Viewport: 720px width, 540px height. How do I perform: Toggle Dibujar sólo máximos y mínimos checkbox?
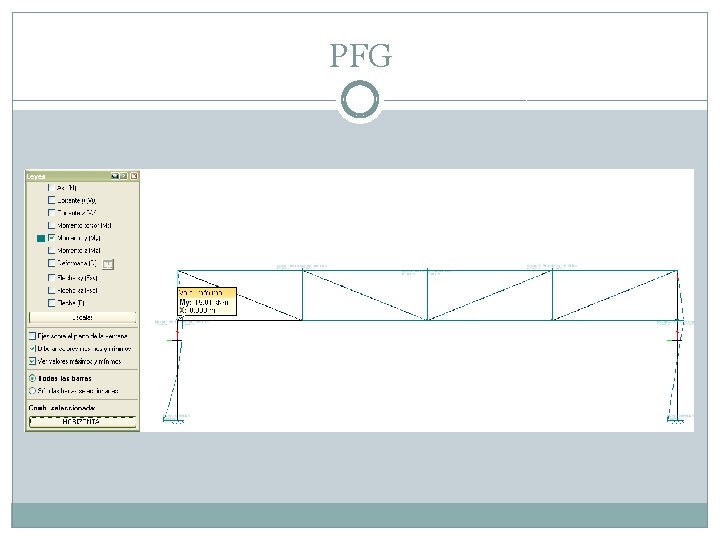[33, 349]
